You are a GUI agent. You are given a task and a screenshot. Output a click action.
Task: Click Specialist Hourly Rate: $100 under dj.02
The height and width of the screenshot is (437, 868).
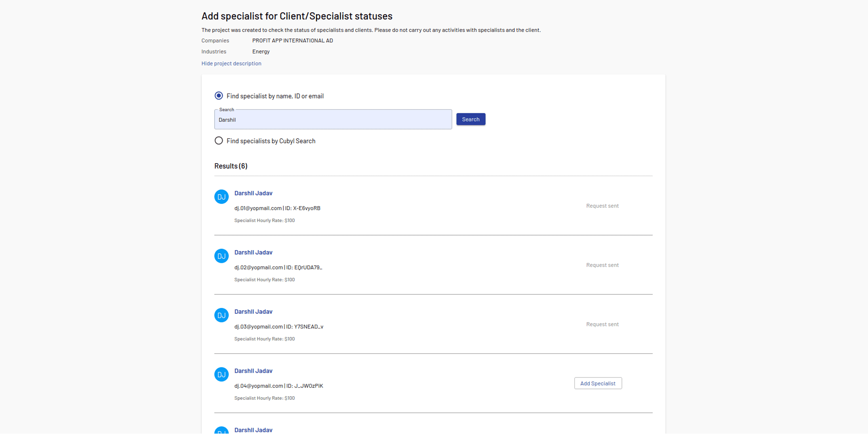click(x=264, y=280)
